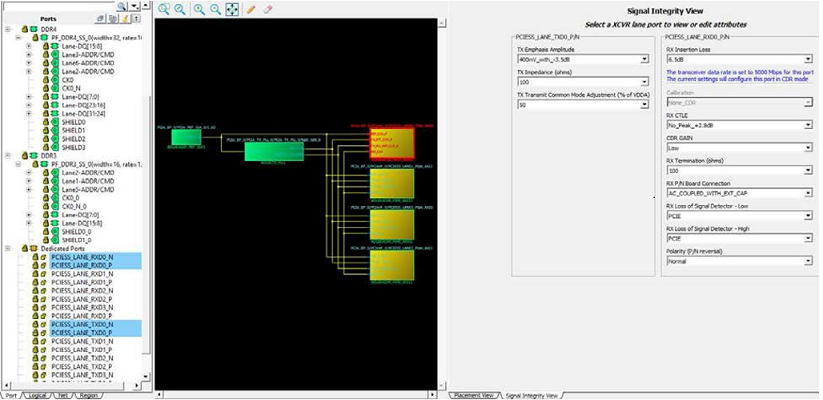This screenshot has width=823, height=400.
Task: Collapse the Dedicated Ports group
Action: tap(8, 247)
